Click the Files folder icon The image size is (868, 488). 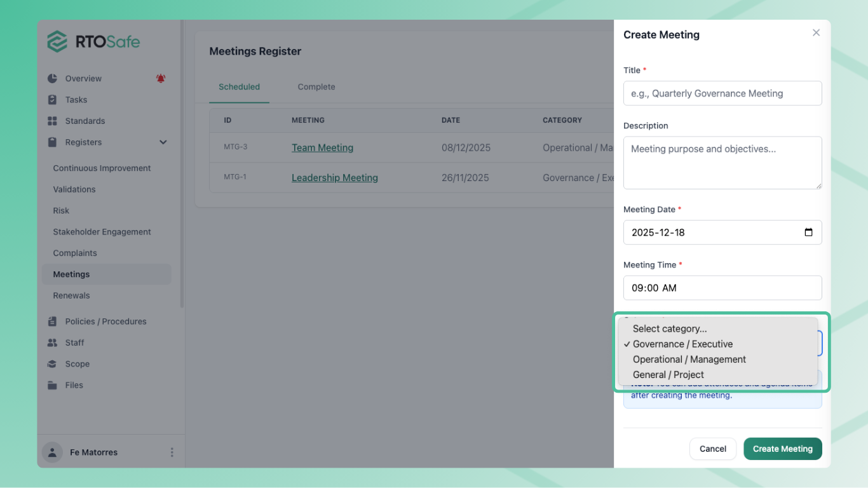(x=52, y=385)
